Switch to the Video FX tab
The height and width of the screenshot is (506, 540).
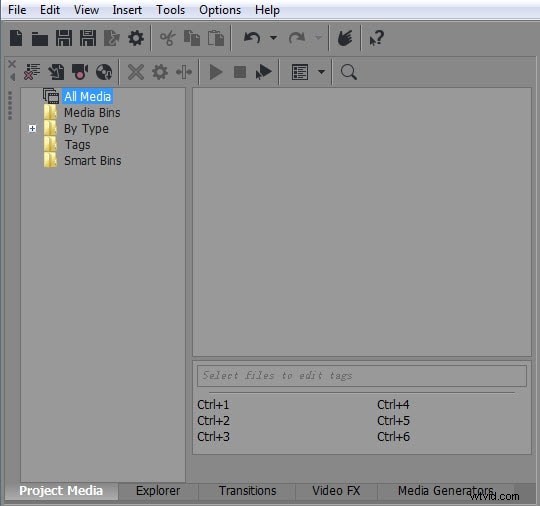coord(336,491)
